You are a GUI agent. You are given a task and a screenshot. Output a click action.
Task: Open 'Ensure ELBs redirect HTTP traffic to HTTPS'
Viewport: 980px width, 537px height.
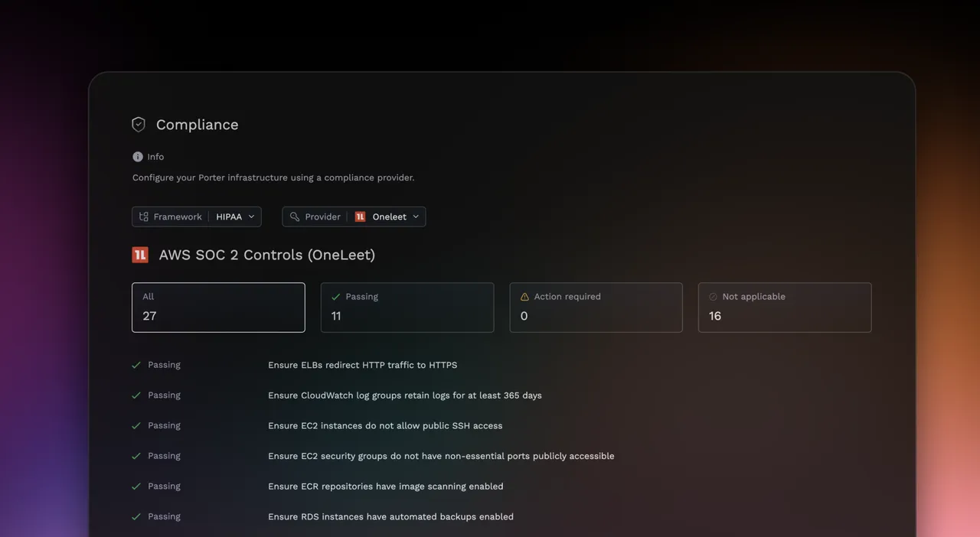[x=362, y=365]
